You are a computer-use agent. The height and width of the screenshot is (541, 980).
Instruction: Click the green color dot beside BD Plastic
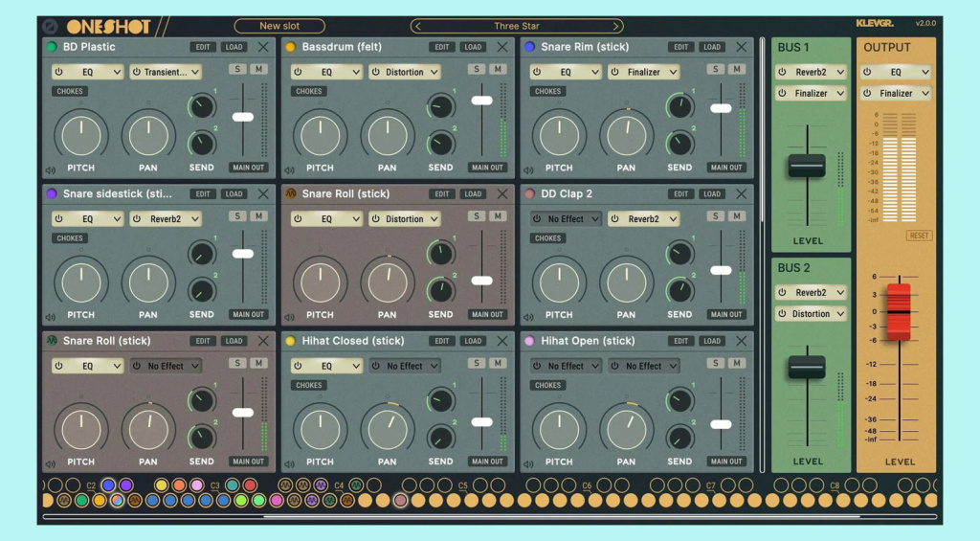(52, 47)
